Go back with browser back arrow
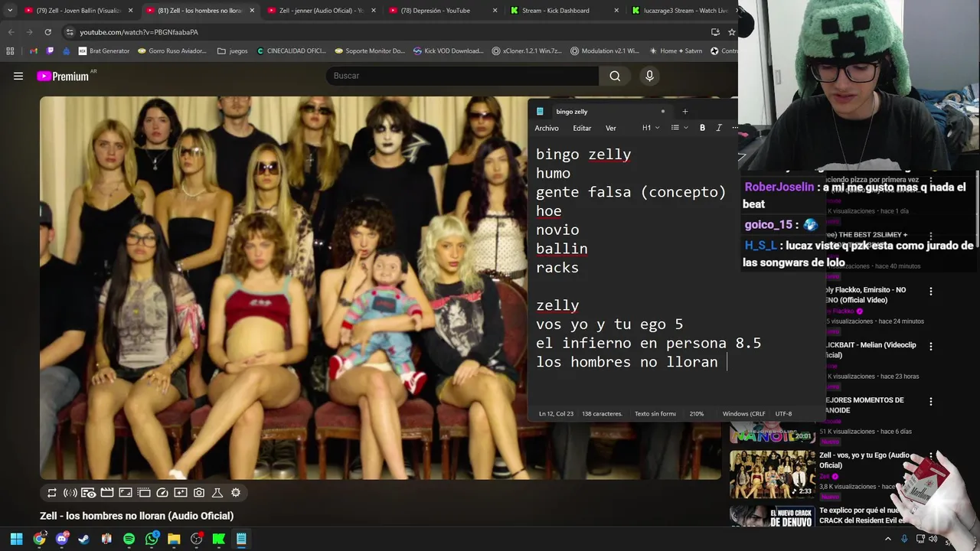The image size is (980, 551). [x=11, y=32]
